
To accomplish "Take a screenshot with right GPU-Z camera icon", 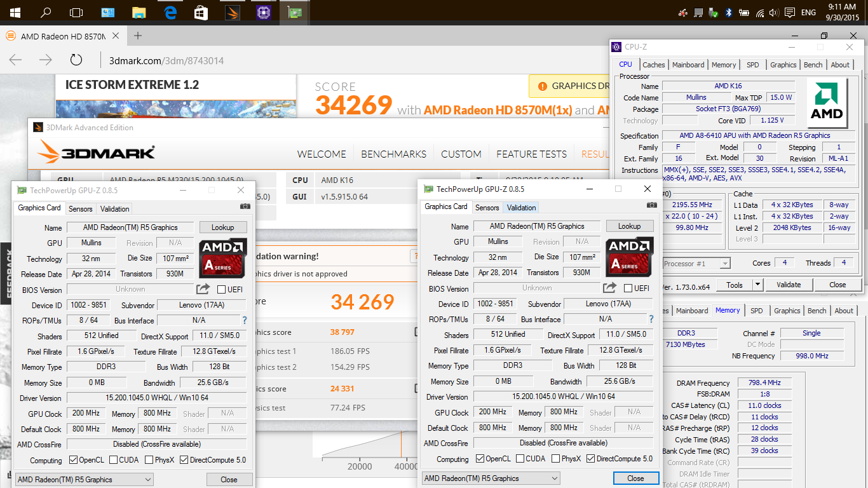I will (x=651, y=205).
